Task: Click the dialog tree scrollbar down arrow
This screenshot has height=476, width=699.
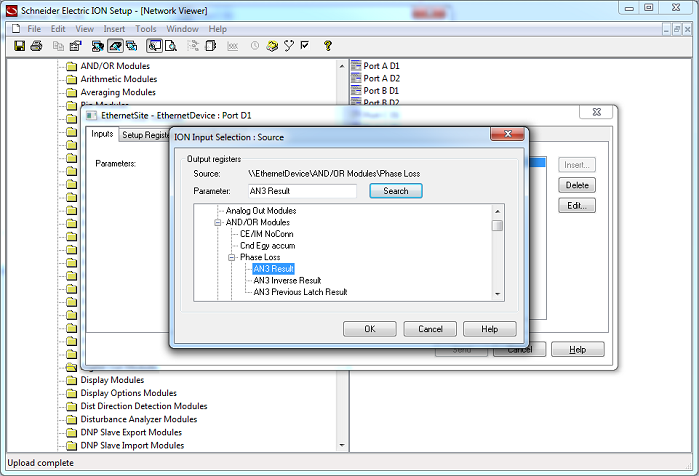Action: point(498,294)
